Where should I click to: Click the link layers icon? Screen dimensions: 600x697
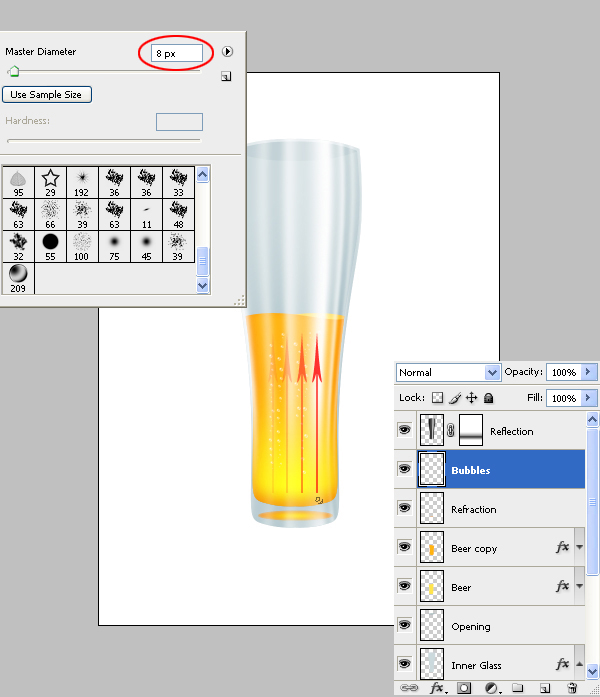tap(408, 688)
